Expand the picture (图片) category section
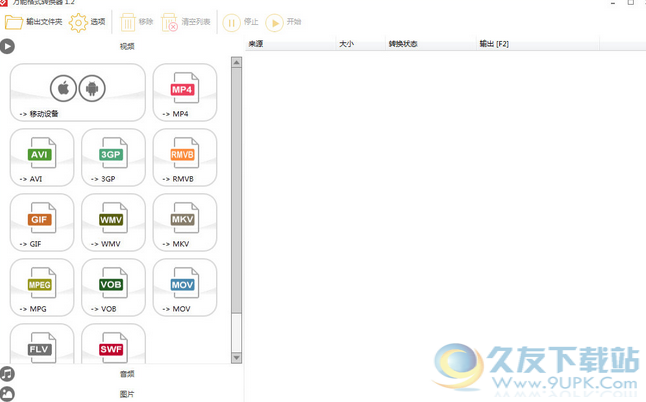 [x=127, y=394]
